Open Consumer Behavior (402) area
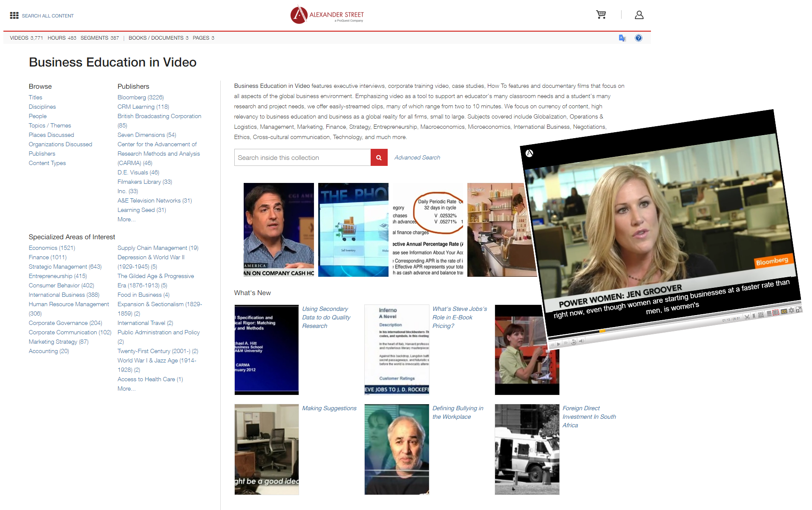 click(x=61, y=285)
